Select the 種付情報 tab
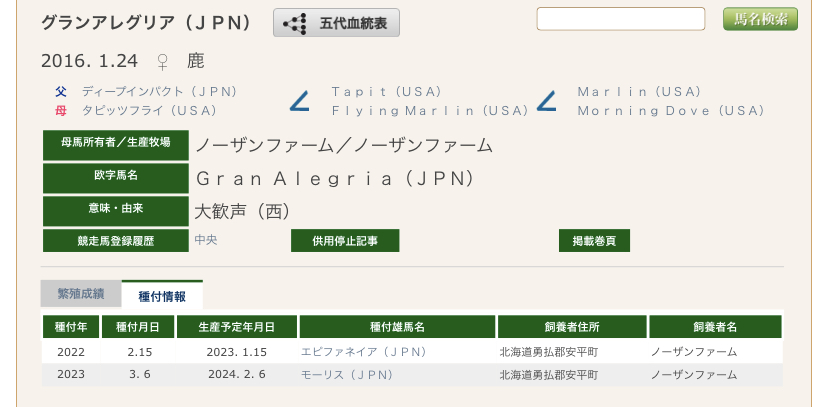This screenshot has height=407, width=828. pyautogui.click(x=162, y=294)
